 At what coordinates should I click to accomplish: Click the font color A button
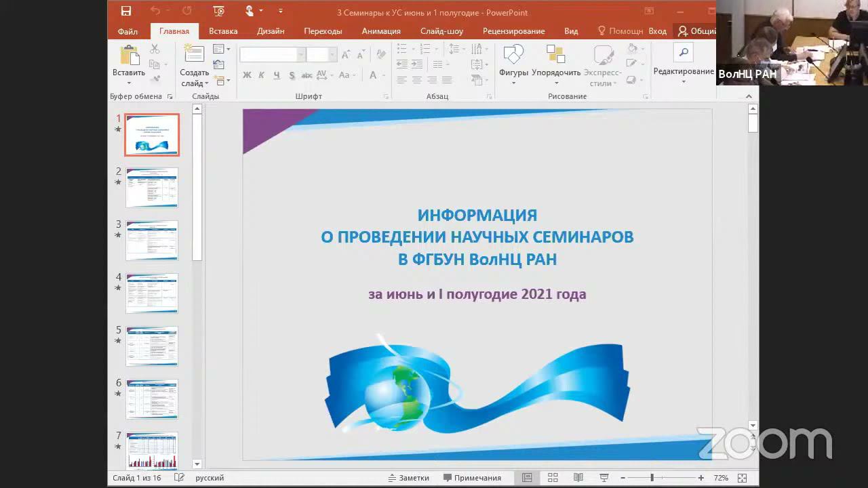373,75
